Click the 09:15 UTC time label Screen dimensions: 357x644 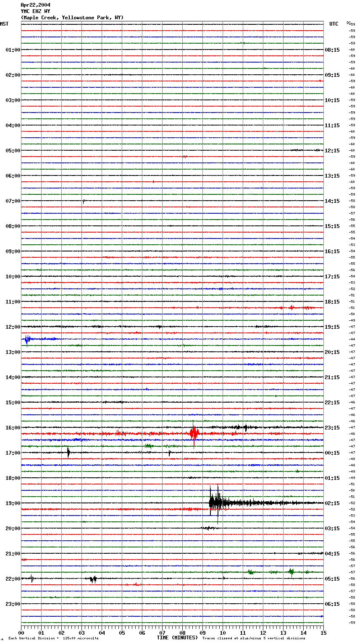332,75
